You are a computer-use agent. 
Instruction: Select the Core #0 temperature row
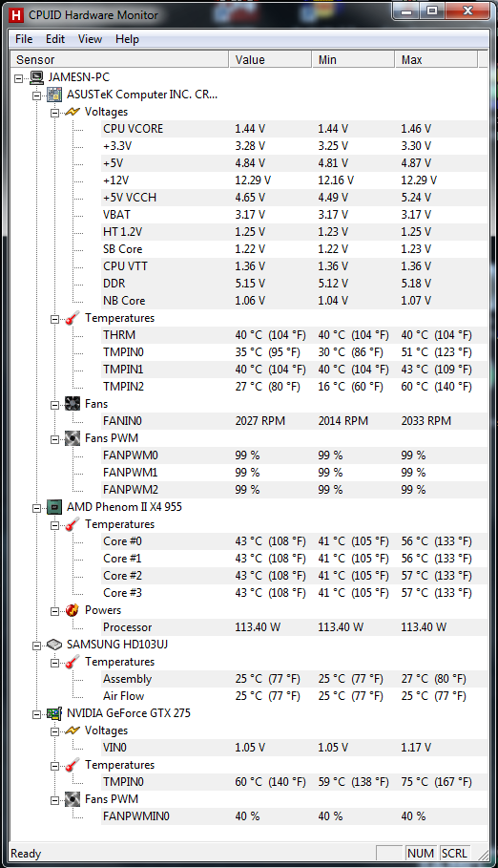click(295, 541)
